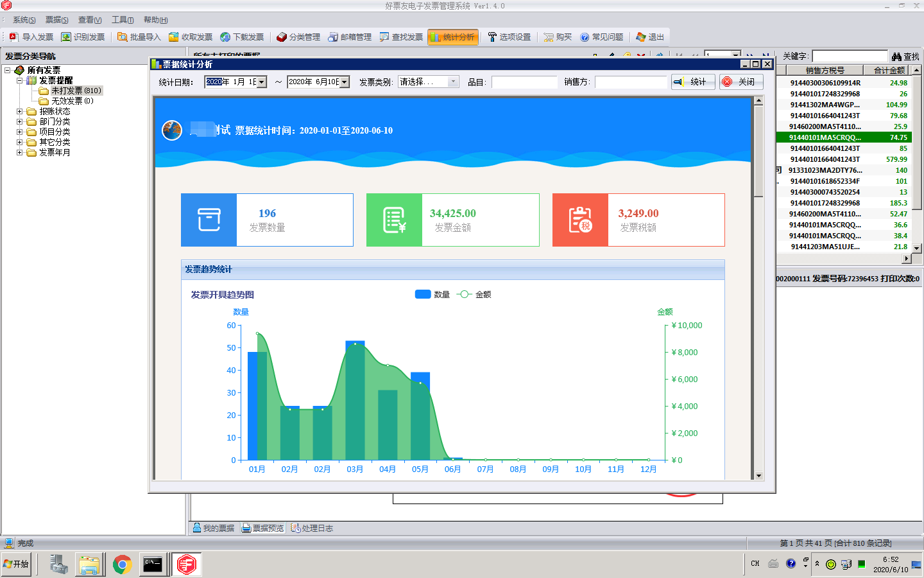Open the 发票类别 dropdown

coord(454,82)
